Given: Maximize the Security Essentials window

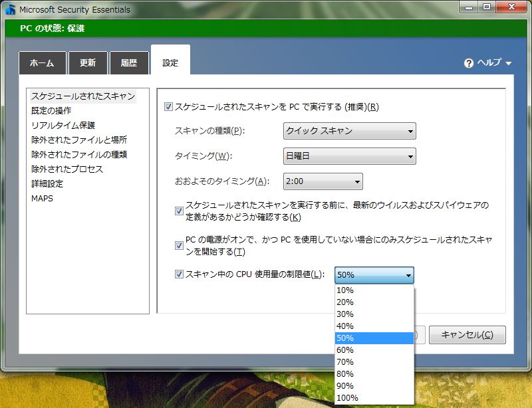Looking at the screenshot, I should pos(487,7).
